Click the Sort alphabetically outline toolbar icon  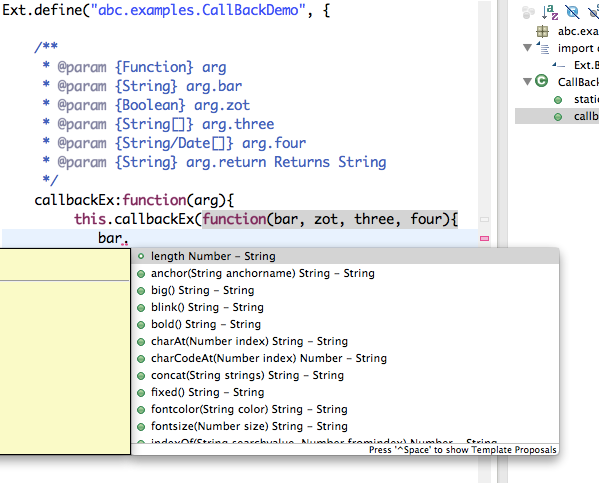coord(550,12)
